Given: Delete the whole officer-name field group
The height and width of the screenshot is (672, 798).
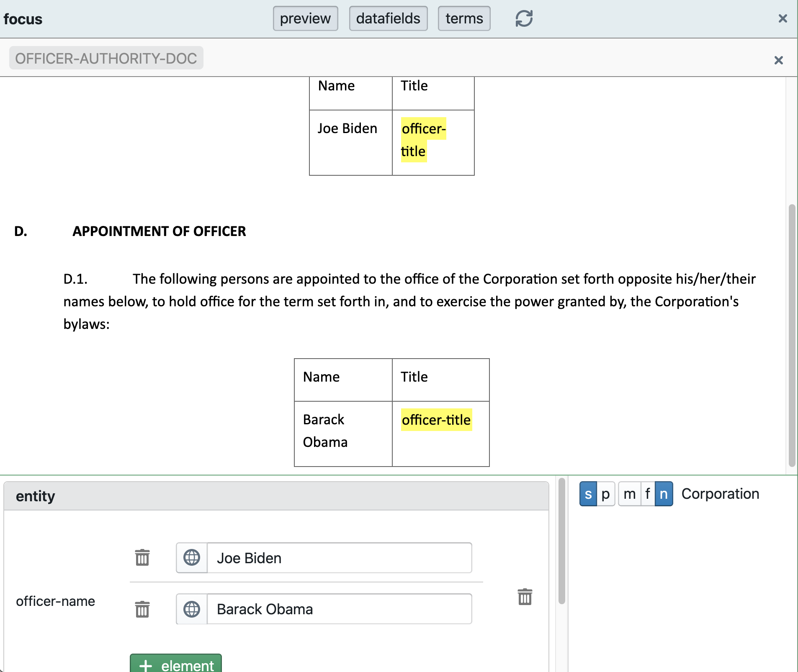Looking at the screenshot, I should tap(525, 597).
